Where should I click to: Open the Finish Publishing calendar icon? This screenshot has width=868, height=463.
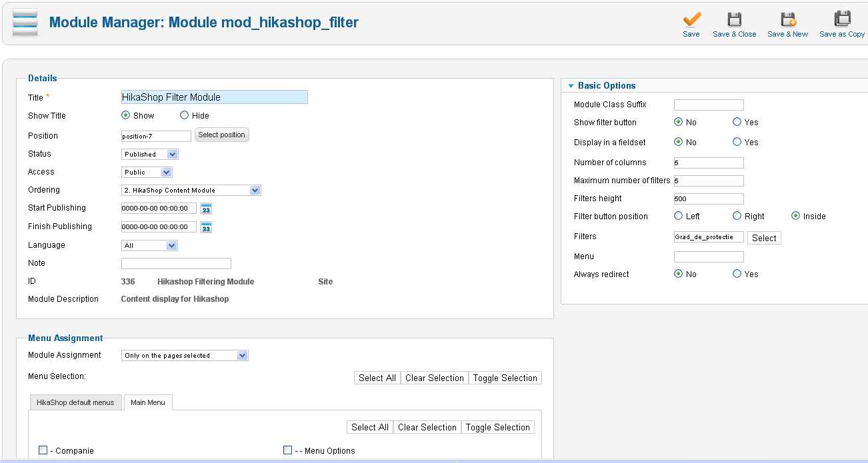tap(207, 227)
